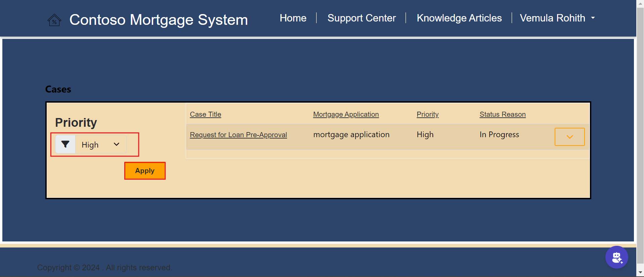Navigate to Knowledge Articles
This screenshot has width=644, height=277.
click(459, 18)
